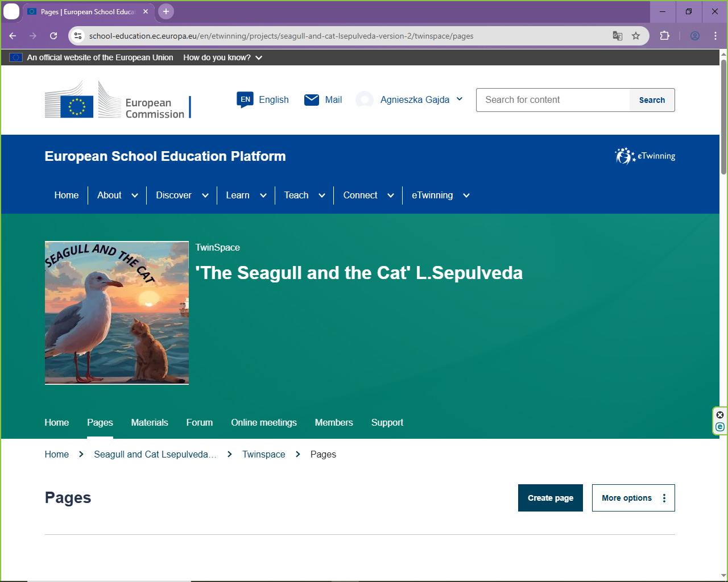Image resolution: width=728 pixels, height=582 pixels.
Task: Click the EN language speech bubble icon
Action: (245, 99)
